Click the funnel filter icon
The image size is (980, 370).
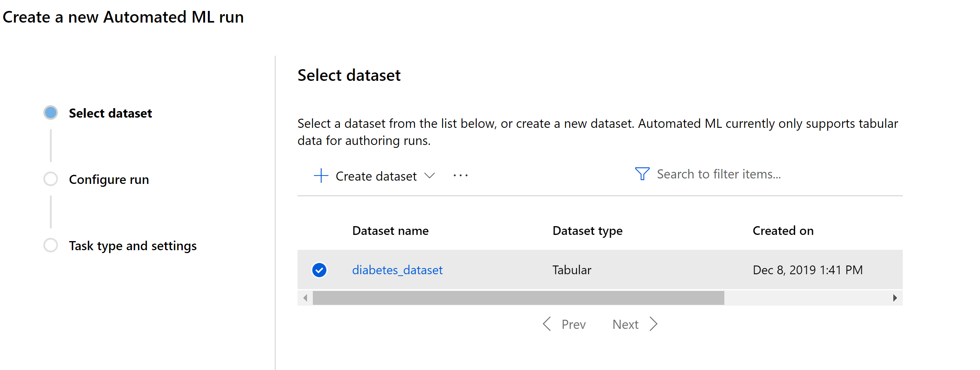click(x=642, y=174)
